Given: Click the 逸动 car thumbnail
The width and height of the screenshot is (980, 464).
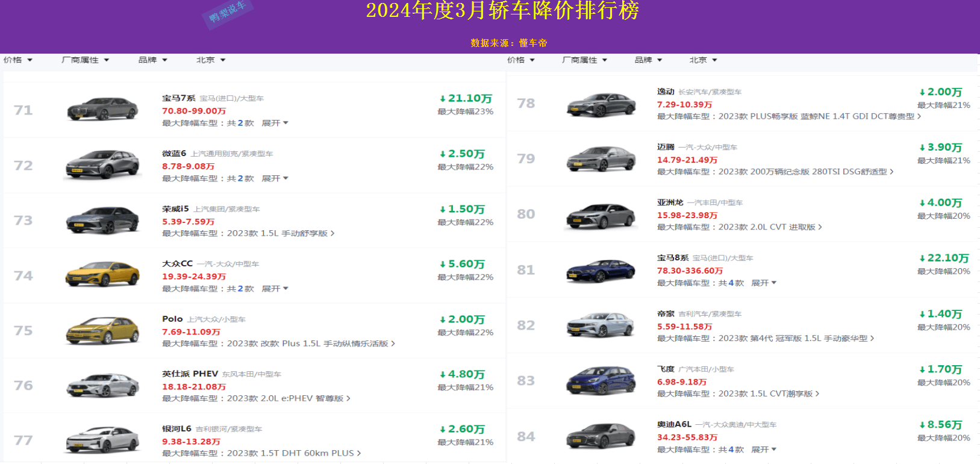Looking at the screenshot, I should pyautogui.click(x=601, y=104).
